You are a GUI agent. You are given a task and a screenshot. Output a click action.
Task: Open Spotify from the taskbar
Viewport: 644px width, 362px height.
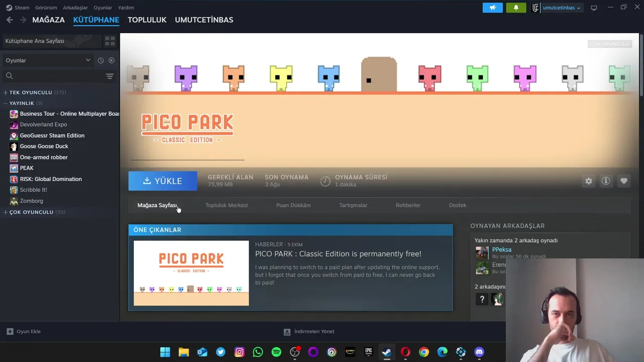tap(276, 352)
